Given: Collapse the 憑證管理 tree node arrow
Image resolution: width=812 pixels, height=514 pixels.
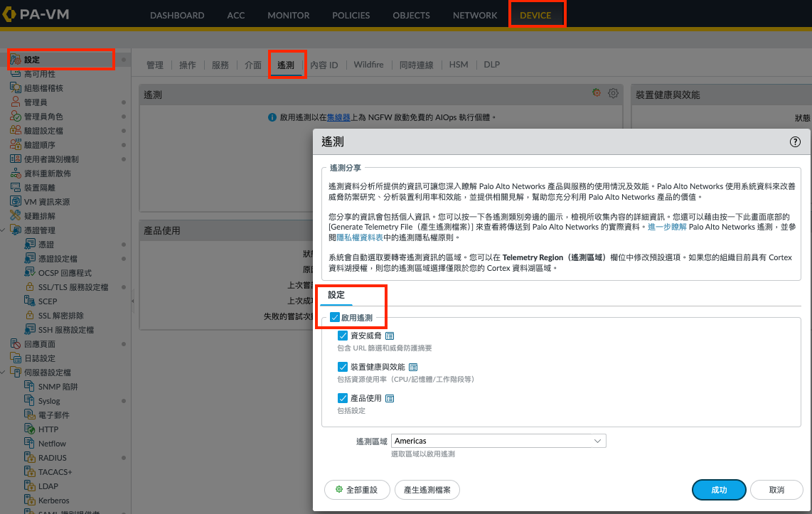Looking at the screenshot, I should point(4,230).
